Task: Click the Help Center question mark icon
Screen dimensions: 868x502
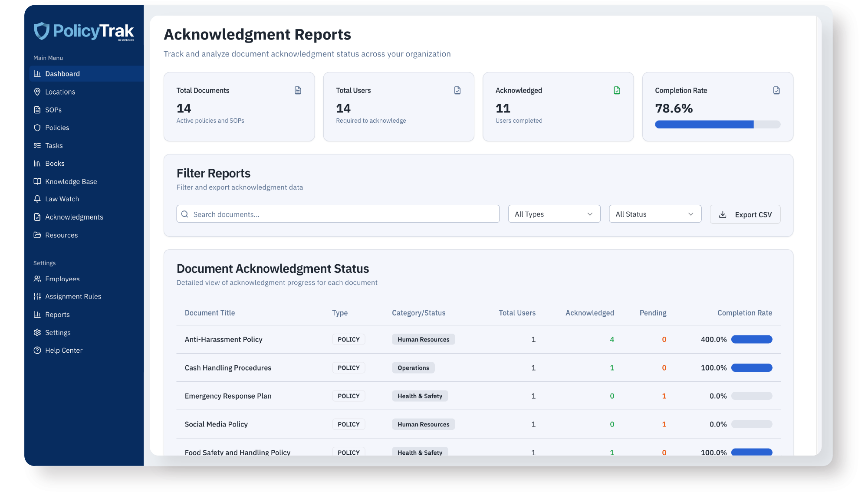Action: click(37, 350)
